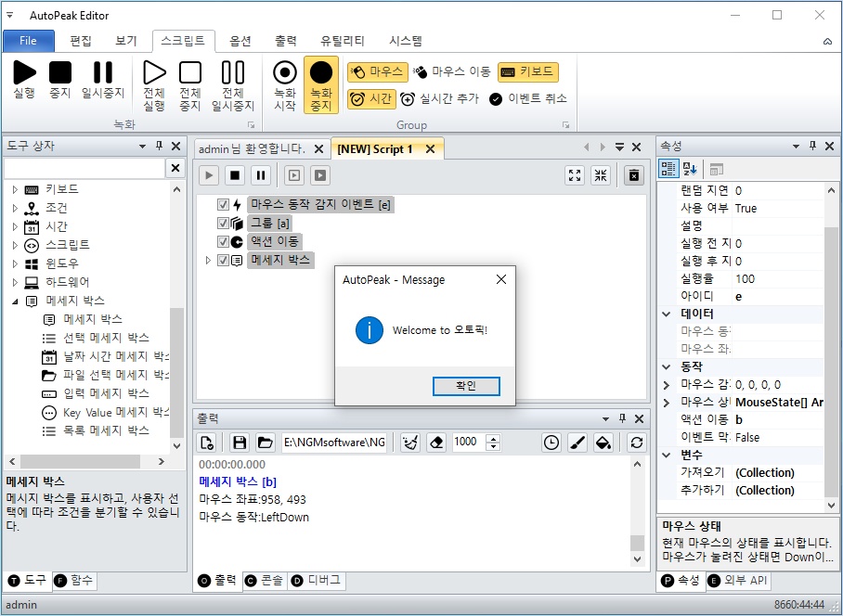
Task: Expand the 스크립트 toolbox category
Action: click(x=15, y=245)
